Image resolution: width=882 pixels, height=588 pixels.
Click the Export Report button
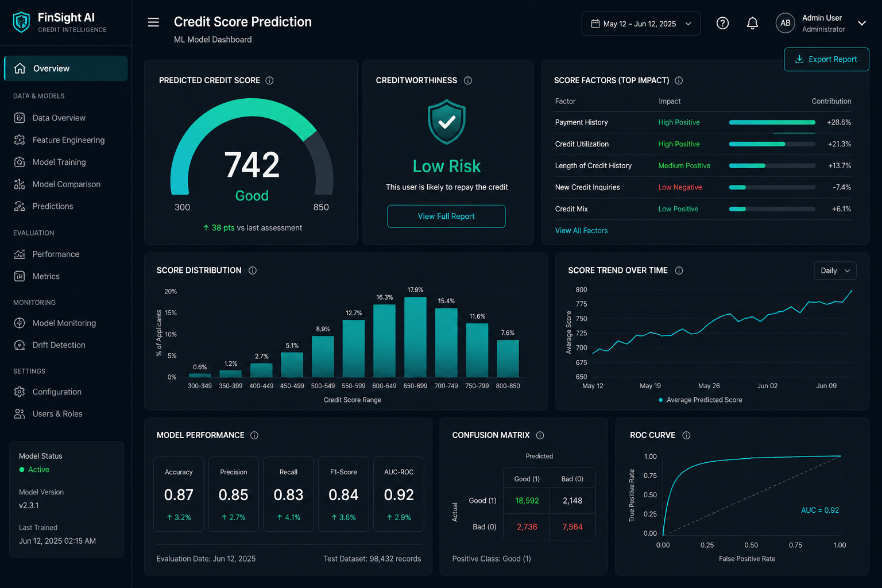pyautogui.click(x=826, y=59)
